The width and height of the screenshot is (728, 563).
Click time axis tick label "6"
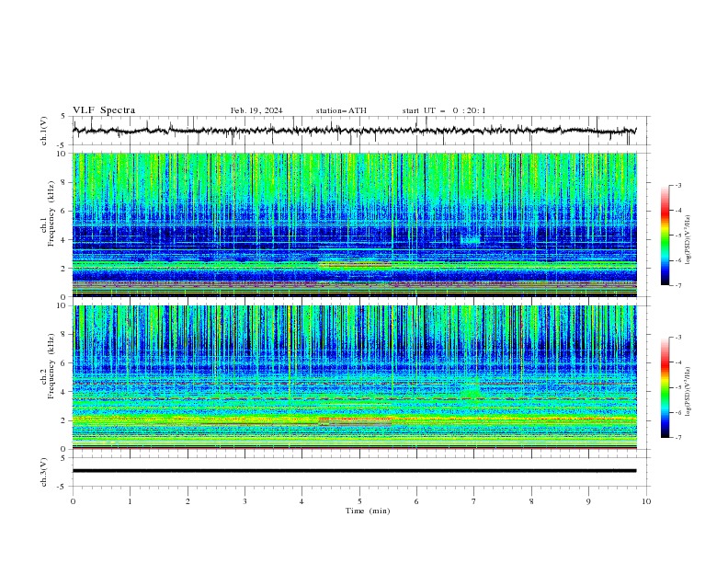[x=416, y=501]
